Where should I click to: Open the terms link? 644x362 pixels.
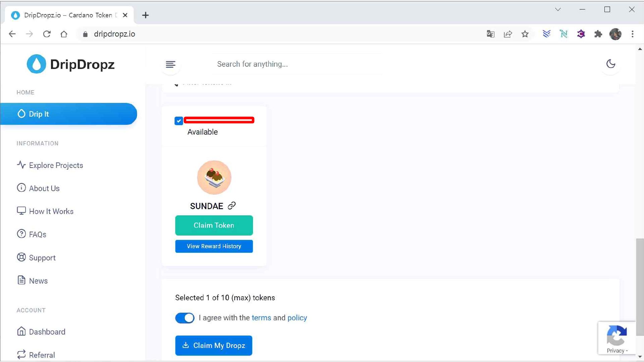pos(261,318)
